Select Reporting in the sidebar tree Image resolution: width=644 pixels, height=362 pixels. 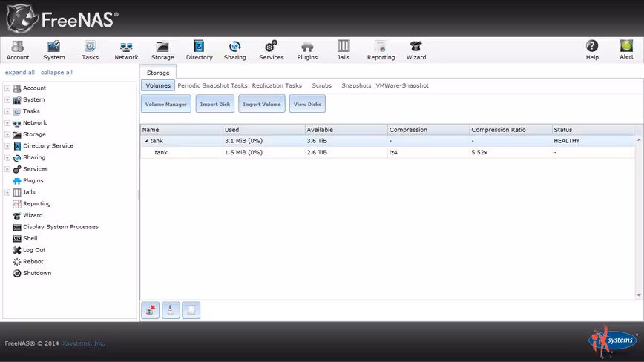point(36,203)
